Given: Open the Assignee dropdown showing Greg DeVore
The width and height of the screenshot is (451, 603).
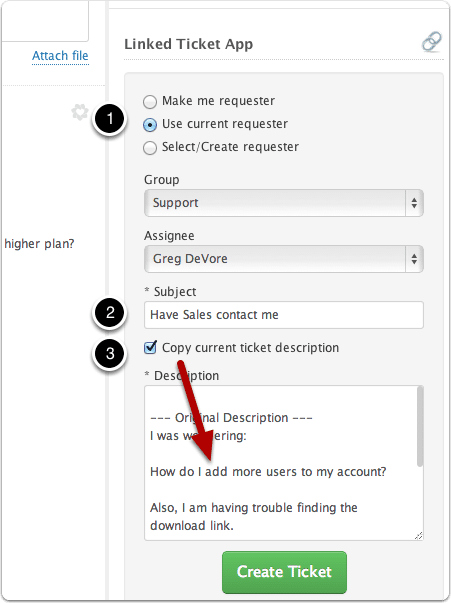Looking at the screenshot, I should (284, 259).
